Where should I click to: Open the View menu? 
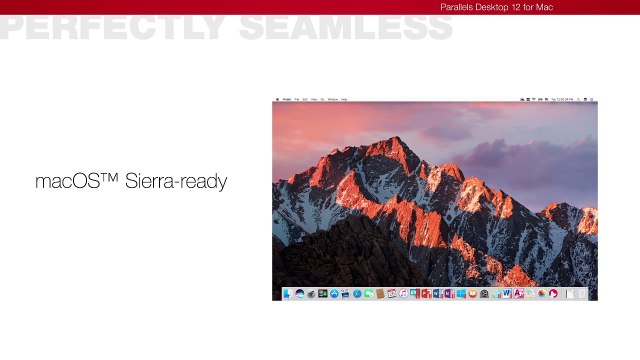pos(314,99)
